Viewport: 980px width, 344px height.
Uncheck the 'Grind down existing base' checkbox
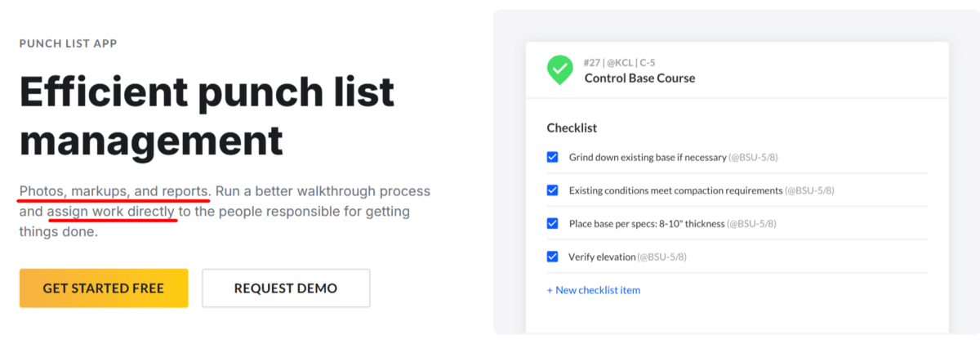(553, 157)
